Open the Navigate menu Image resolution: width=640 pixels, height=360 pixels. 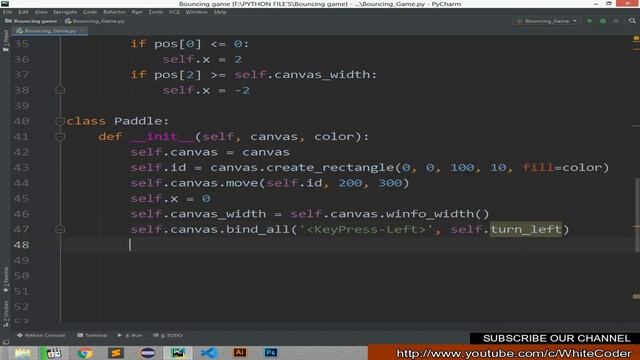pos(65,12)
